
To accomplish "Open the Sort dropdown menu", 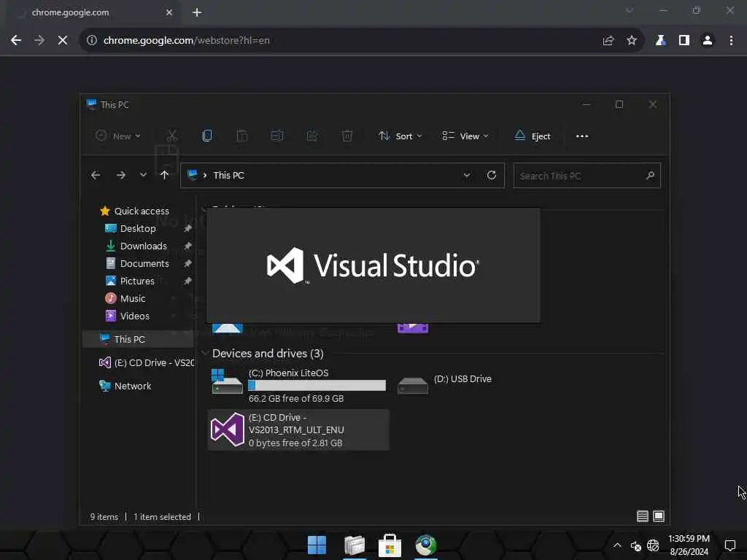I will point(400,136).
